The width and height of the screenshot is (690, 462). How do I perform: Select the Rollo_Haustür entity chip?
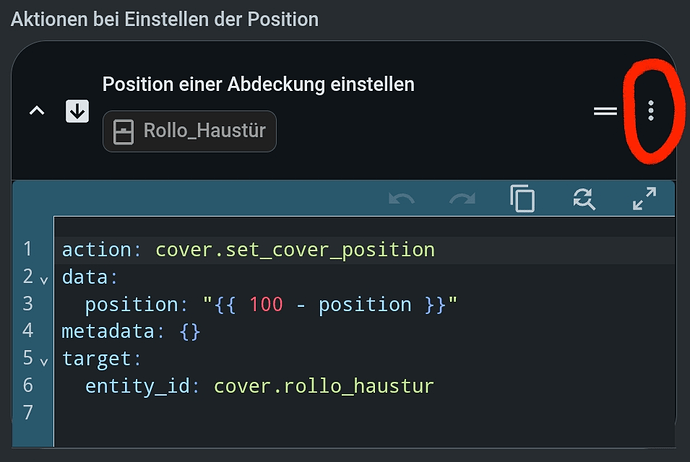coord(190,131)
